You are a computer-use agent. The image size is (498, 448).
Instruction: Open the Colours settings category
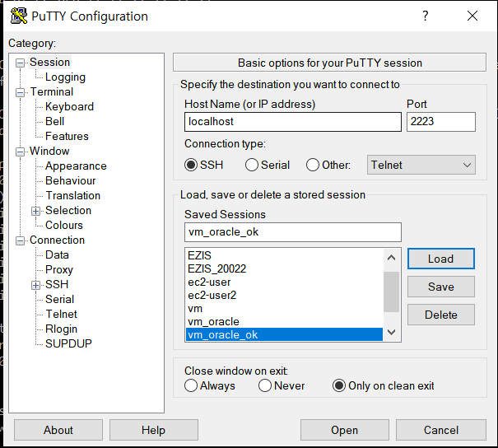point(64,226)
